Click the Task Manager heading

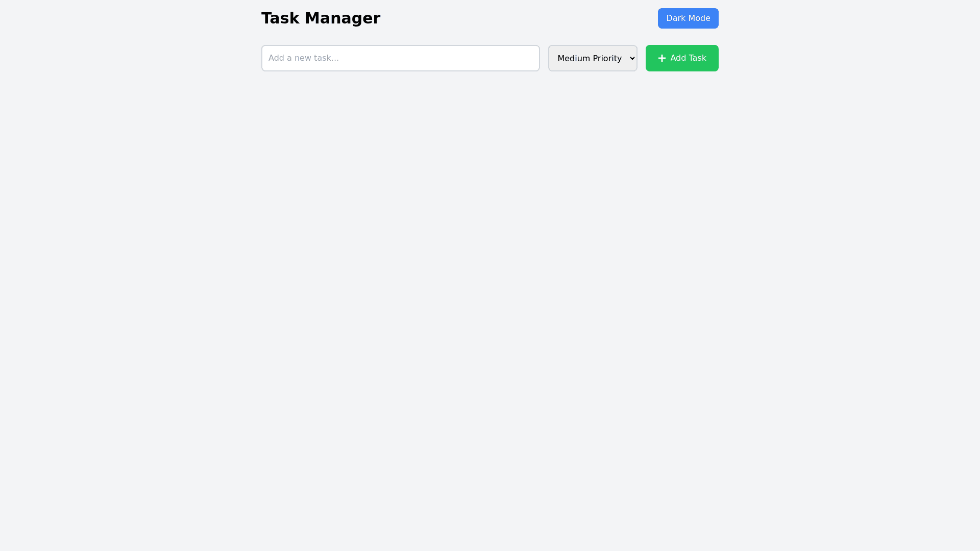point(321,18)
